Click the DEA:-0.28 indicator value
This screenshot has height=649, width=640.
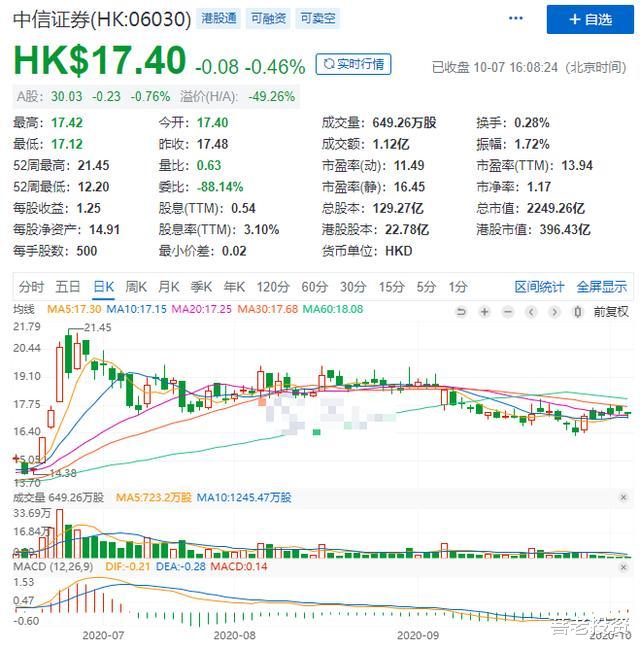(180, 567)
